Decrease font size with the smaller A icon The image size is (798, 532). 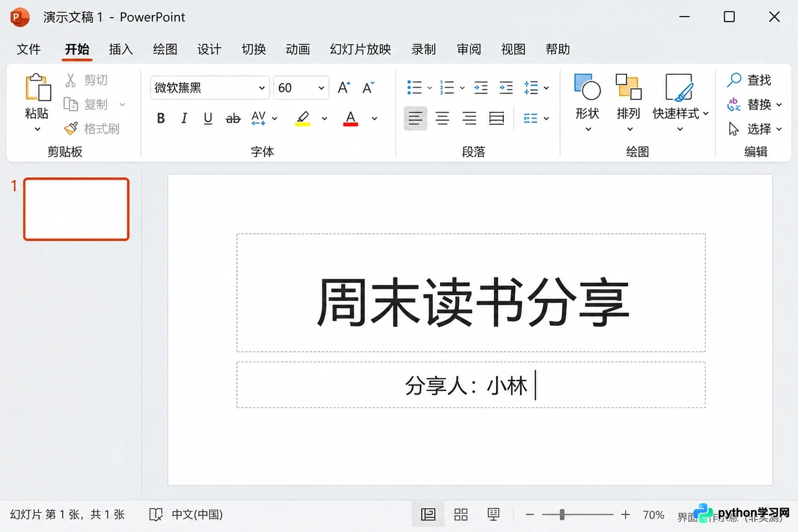coord(368,88)
